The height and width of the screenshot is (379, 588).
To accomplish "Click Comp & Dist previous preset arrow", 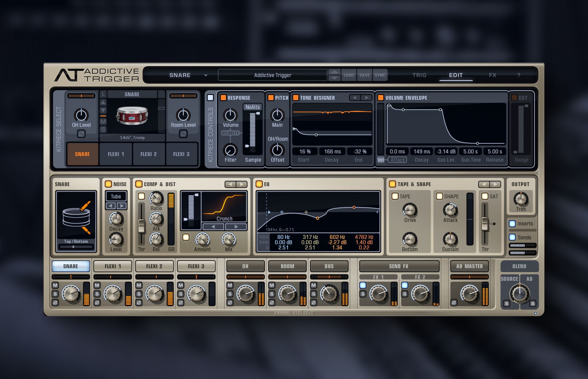I will [x=230, y=184].
